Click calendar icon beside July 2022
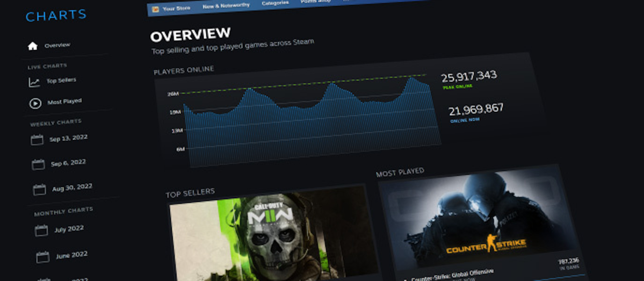 click(41, 230)
